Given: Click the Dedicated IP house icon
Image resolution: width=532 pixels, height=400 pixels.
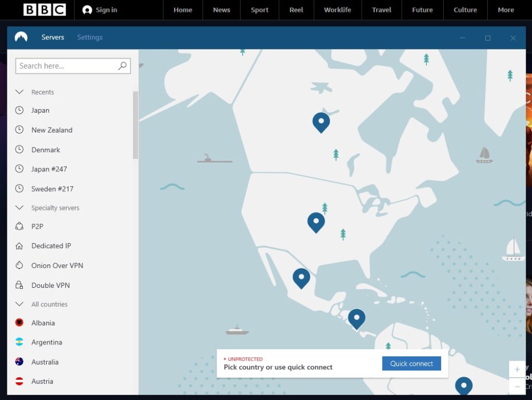Looking at the screenshot, I should 19,246.
